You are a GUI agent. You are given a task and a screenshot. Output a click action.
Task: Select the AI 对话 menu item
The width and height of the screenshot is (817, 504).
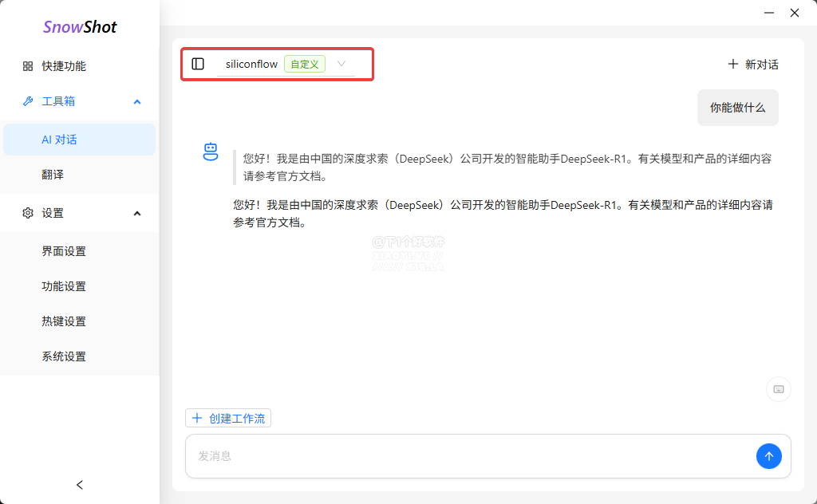point(80,140)
